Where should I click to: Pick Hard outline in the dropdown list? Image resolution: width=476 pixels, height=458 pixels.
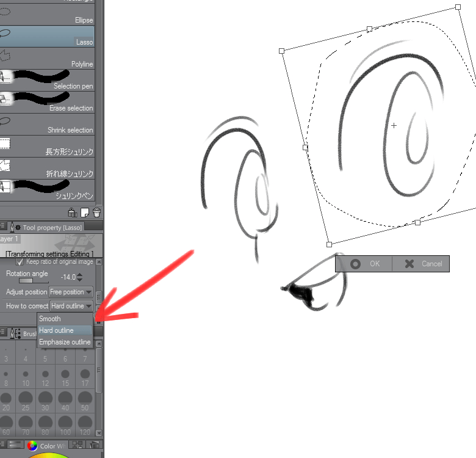[56, 330]
